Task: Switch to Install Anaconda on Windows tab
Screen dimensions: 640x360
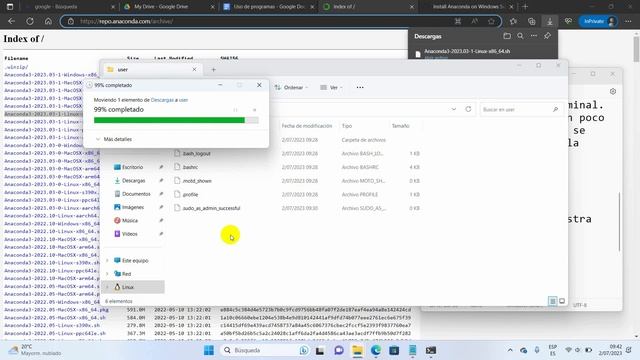Action: [467, 7]
